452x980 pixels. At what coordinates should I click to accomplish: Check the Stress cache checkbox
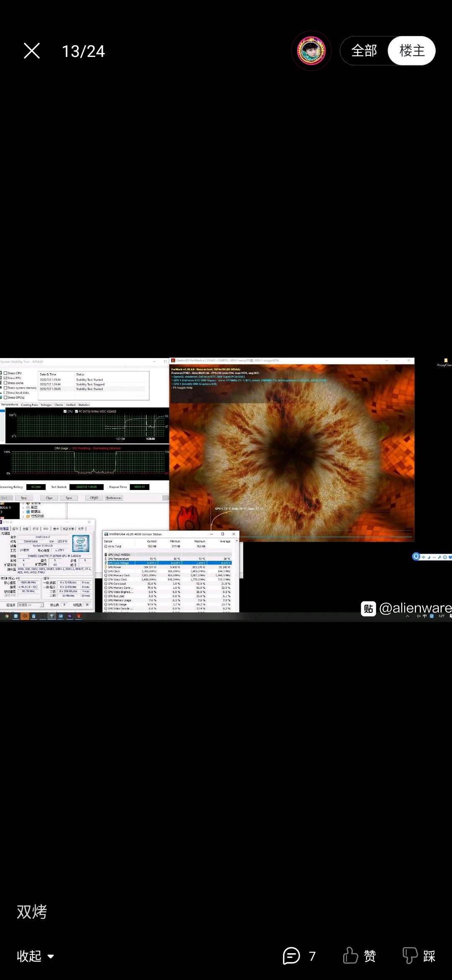[5, 383]
